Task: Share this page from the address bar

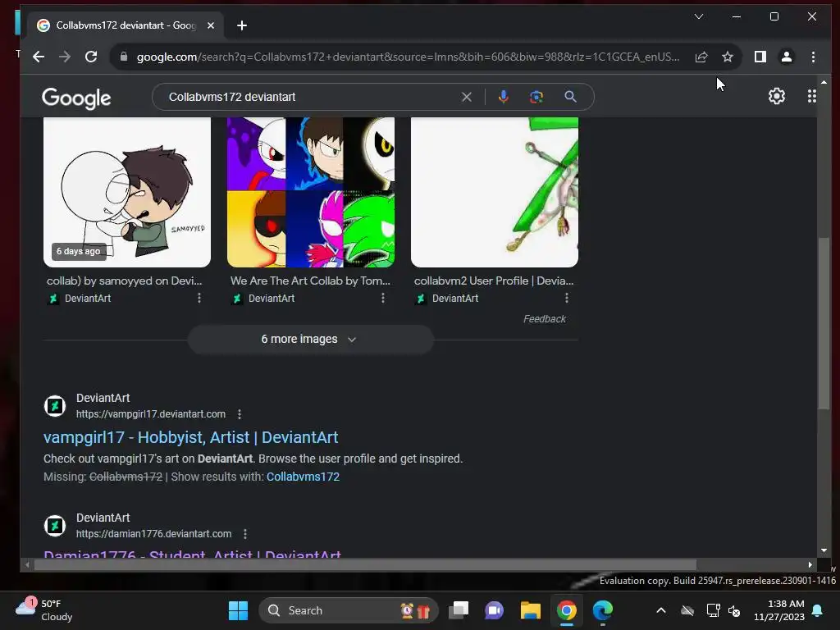Action: [x=701, y=57]
